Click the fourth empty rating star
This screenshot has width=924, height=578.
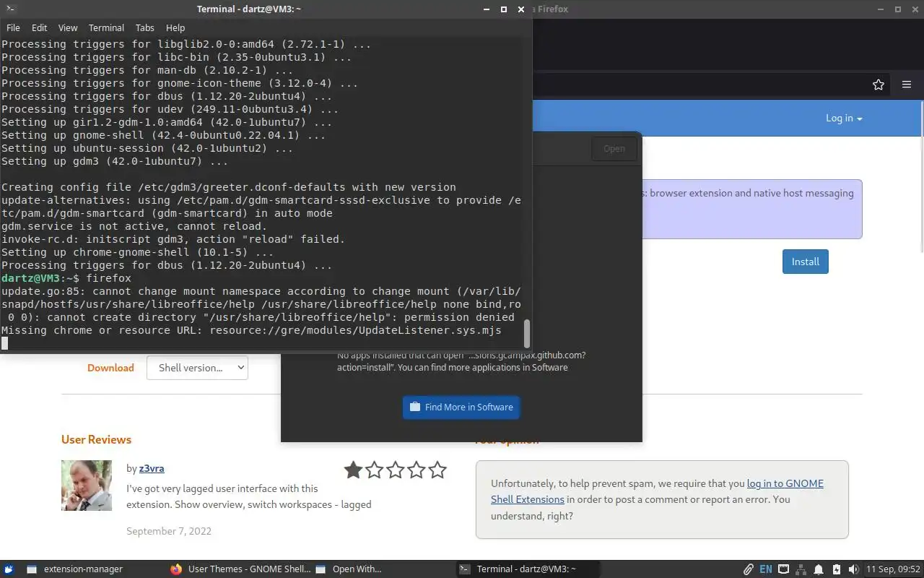coord(417,470)
